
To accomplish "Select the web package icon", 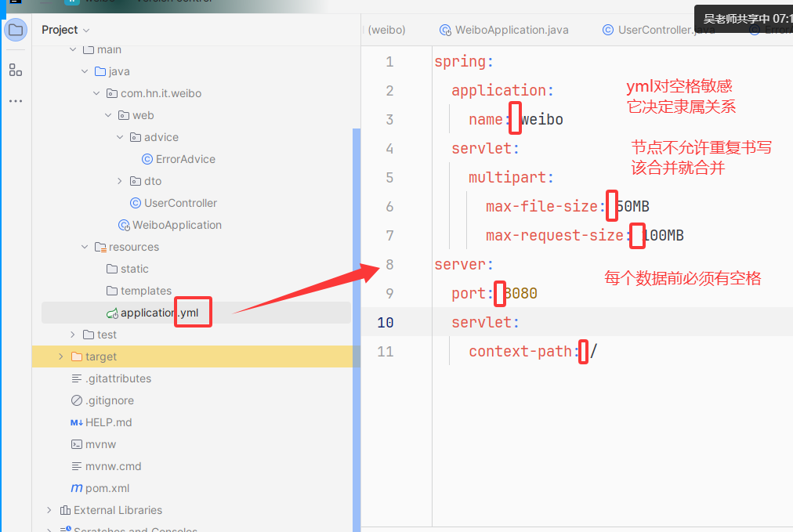I will tap(124, 115).
